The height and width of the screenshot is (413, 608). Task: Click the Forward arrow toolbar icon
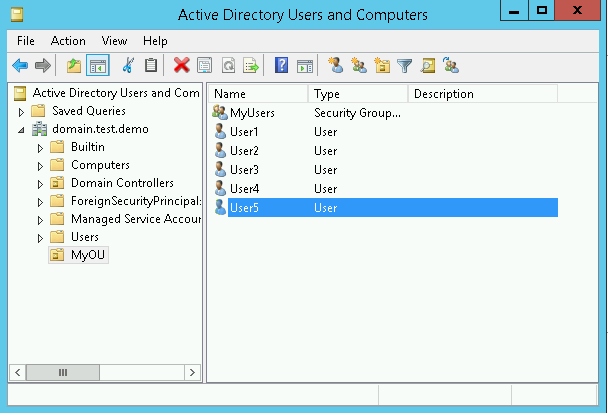43,66
